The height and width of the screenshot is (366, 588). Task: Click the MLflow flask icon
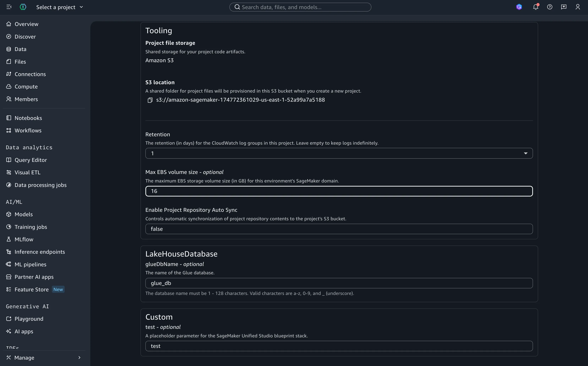(x=9, y=239)
